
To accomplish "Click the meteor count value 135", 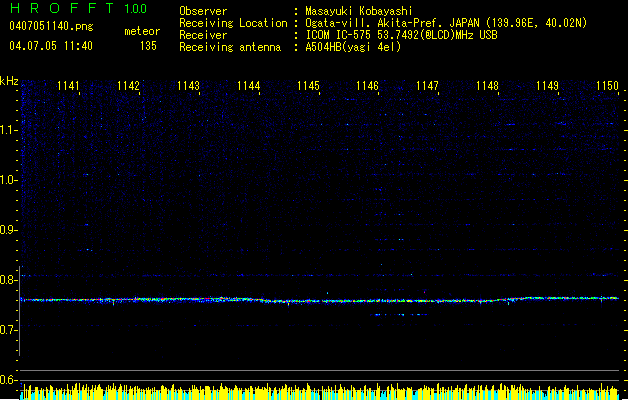I will 148,46.
